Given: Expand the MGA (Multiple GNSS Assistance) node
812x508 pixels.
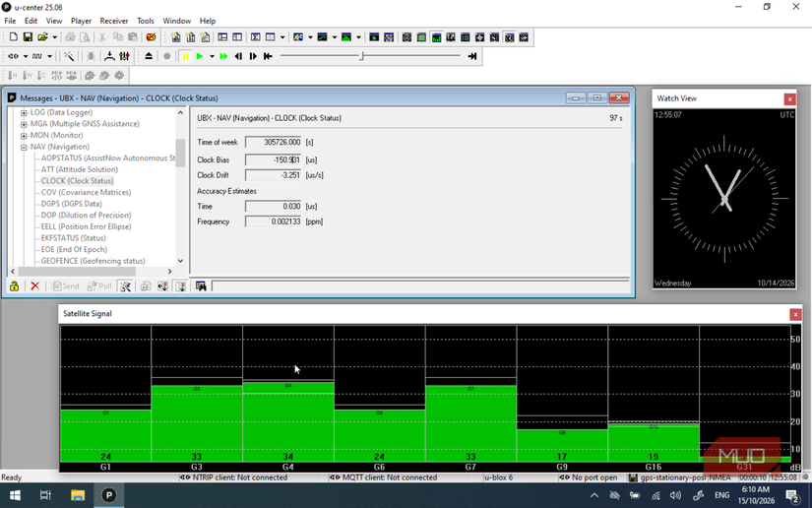Looking at the screenshot, I should click(x=24, y=124).
